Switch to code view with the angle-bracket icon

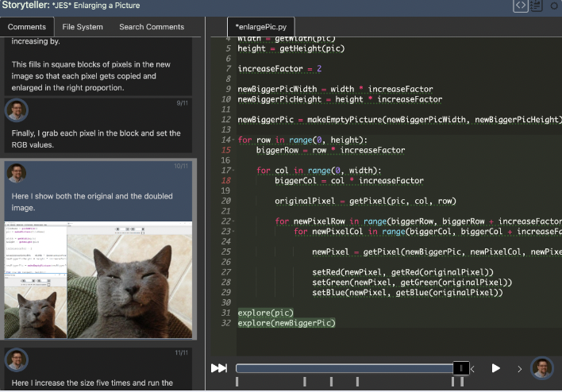pos(521,6)
